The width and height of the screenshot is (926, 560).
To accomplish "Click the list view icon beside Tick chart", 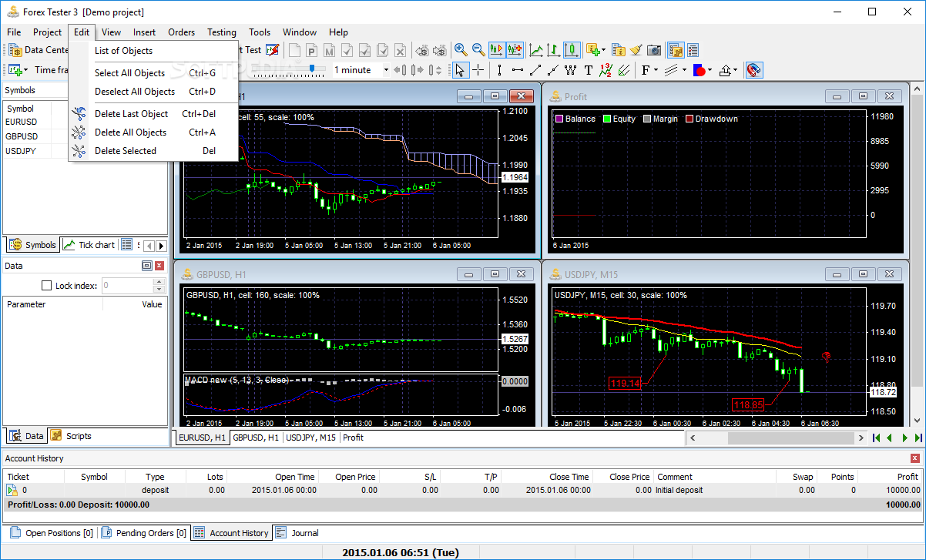I will [127, 245].
